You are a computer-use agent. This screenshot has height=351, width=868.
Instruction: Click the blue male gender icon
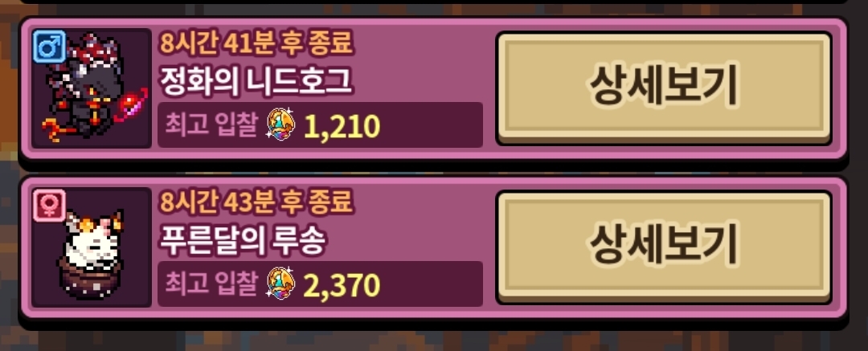click(49, 46)
